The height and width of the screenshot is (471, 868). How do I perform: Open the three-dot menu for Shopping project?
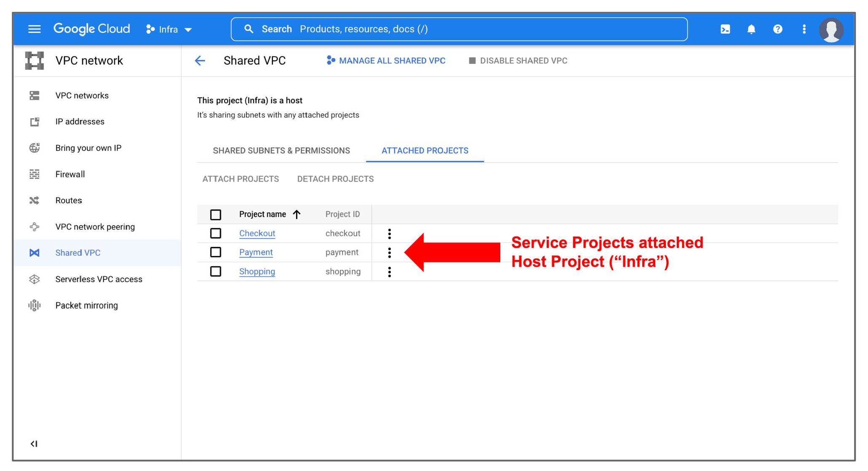coord(390,271)
